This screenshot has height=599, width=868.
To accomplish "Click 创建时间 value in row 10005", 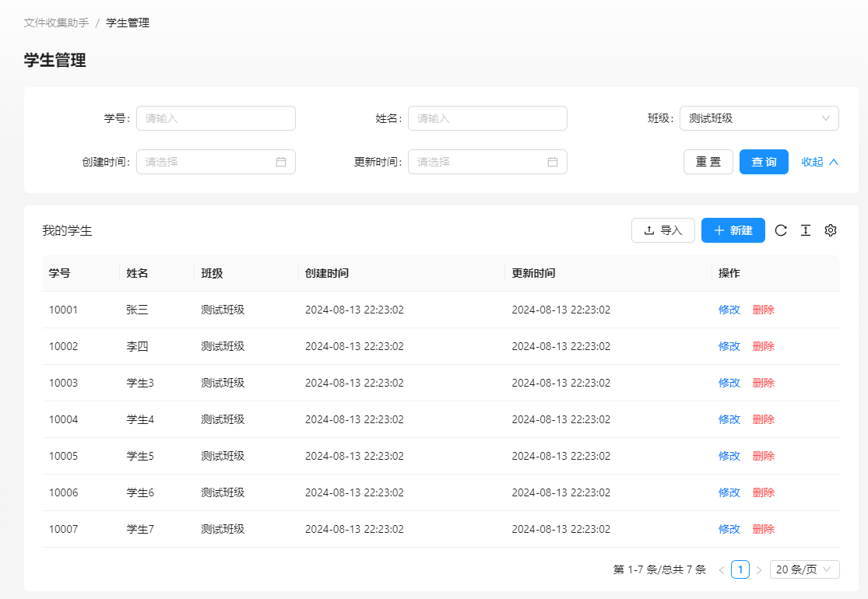I will coord(354,456).
